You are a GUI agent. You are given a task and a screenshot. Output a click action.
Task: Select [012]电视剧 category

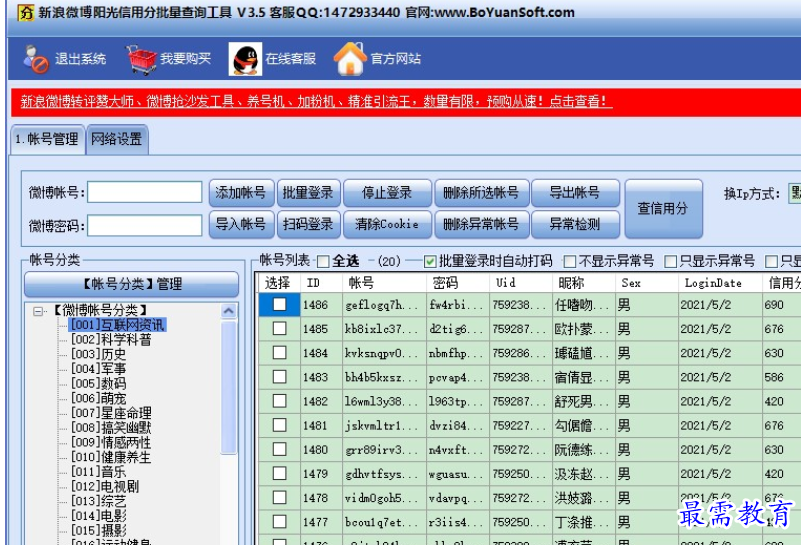point(105,486)
